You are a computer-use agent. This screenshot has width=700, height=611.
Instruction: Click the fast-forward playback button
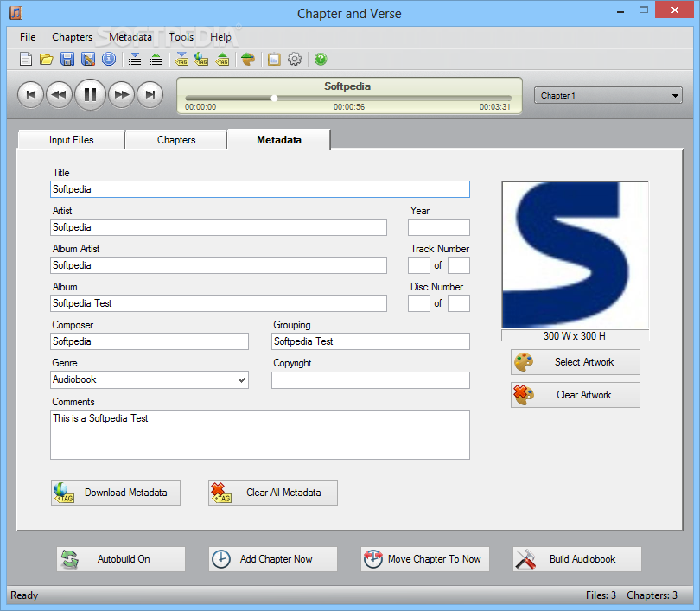tap(122, 94)
